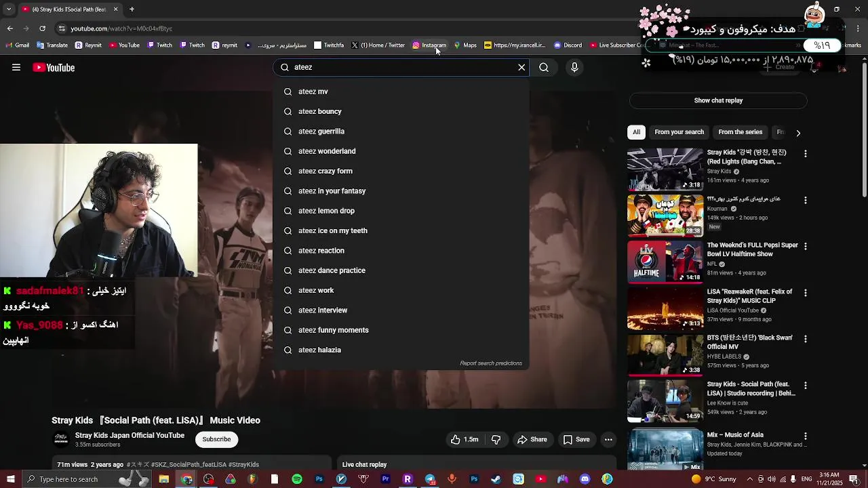
Task: Open File Explorer from the taskbar
Action: tap(164, 479)
